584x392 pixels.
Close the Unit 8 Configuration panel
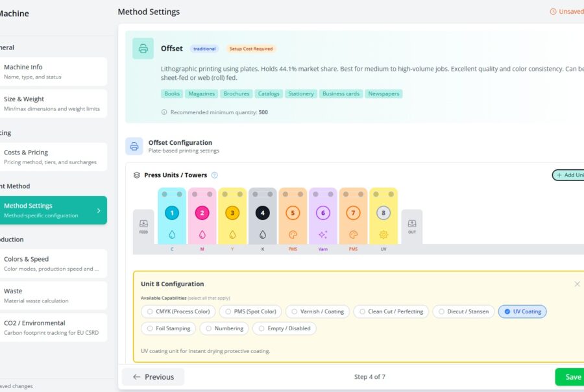coord(577,284)
